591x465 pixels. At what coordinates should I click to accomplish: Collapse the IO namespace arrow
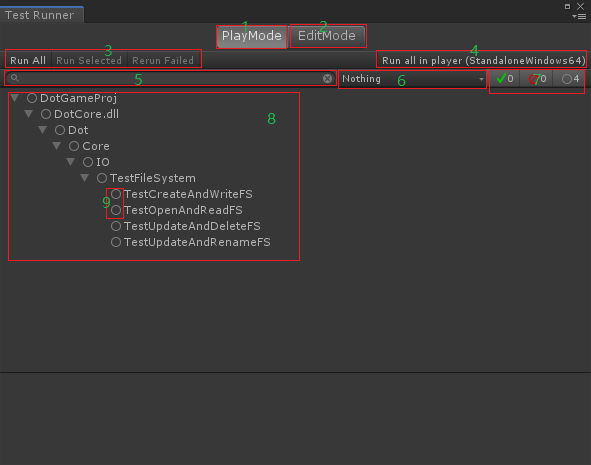click(70, 162)
